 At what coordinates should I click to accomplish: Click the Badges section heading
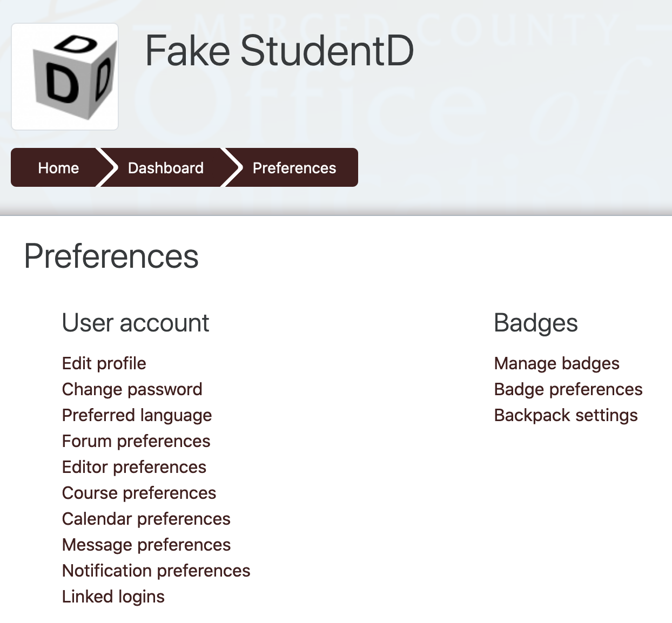coord(536,323)
